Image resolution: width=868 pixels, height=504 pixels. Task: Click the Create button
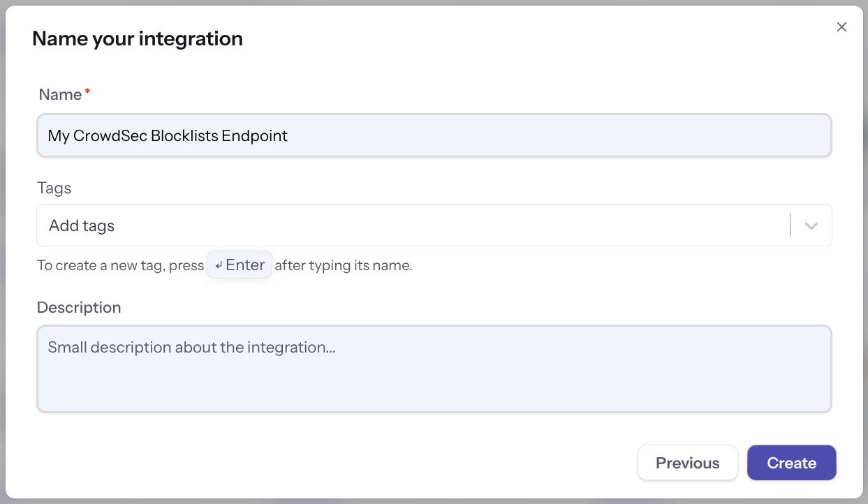pos(791,462)
